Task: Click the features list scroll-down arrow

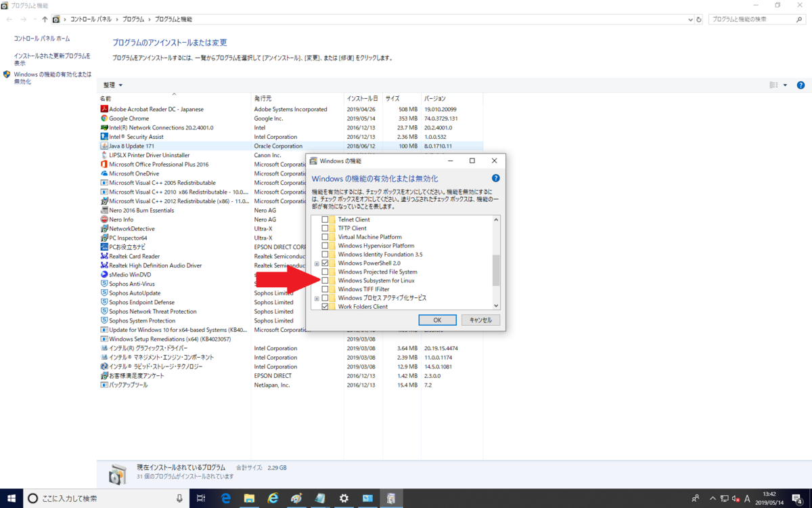Action: coord(496,306)
